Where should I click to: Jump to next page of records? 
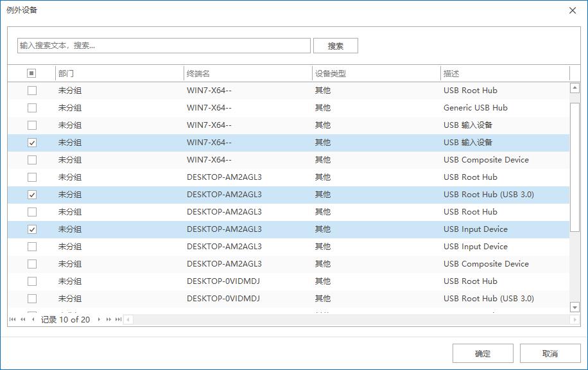pyautogui.click(x=108, y=319)
